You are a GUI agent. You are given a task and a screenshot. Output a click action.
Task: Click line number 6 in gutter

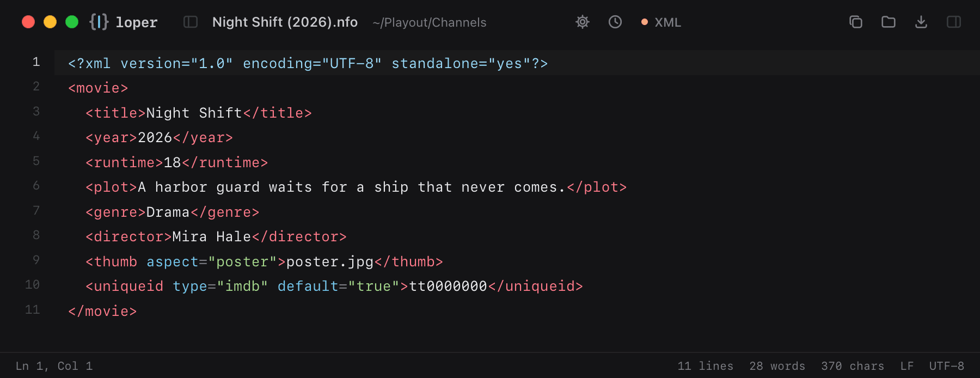[36, 186]
